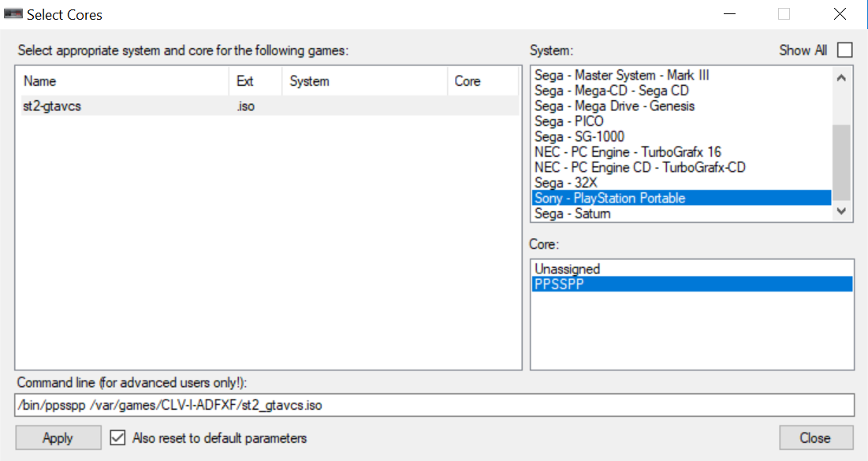Choose Sega - Mega Drive - Genesis system
Image resolution: width=868 pixels, height=461 pixels.
click(x=681, y=106)
